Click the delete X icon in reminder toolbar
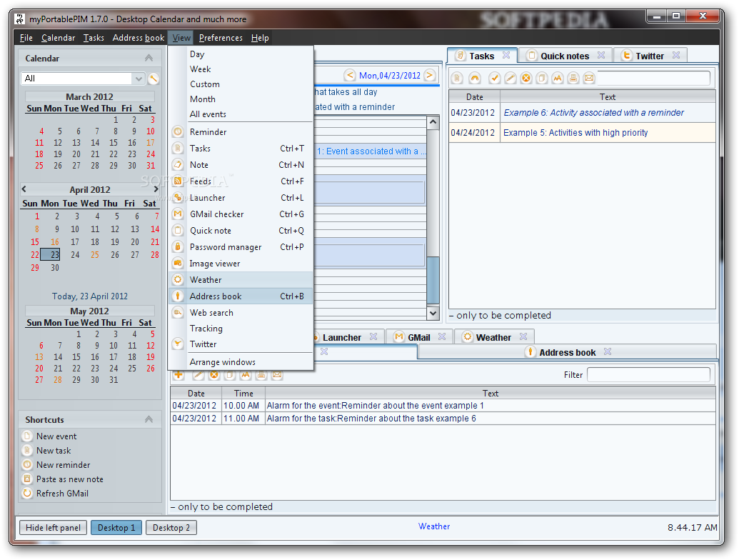The width and height of the screenshot is (739, 560). click(x=214, y=375)
